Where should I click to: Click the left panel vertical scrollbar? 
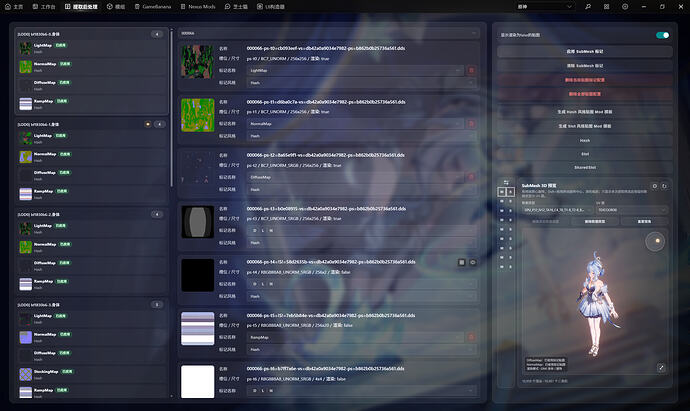pyautogui.click(x=172, y=108)
